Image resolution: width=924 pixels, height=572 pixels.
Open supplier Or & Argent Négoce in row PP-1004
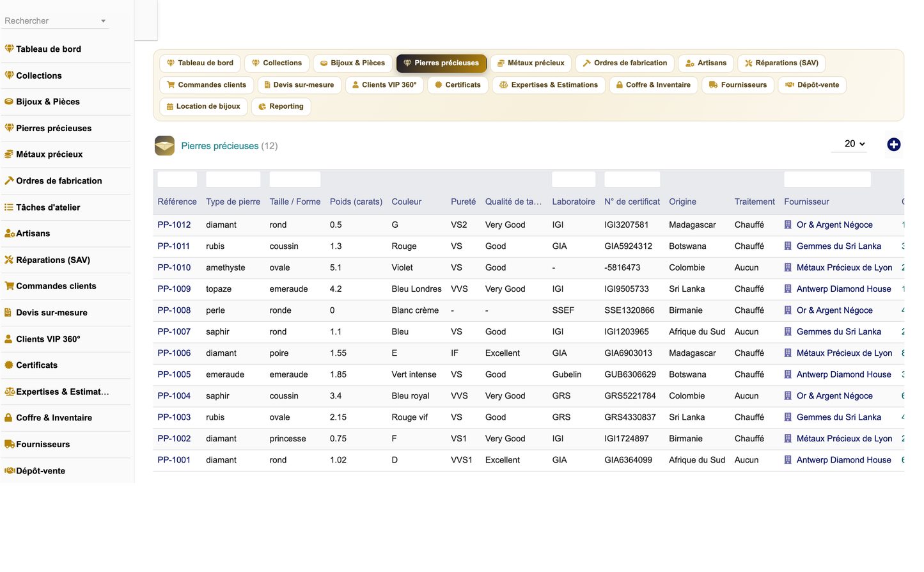[834, 395]
